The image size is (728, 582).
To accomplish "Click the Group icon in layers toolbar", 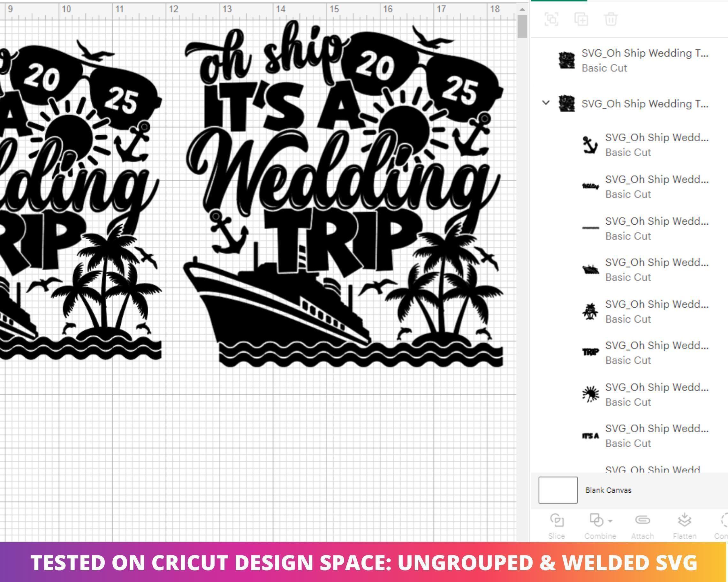I will point(551,19).
